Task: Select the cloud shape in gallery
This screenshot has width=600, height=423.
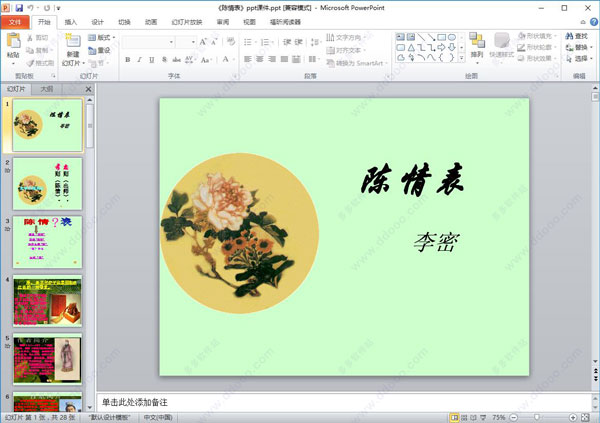Action: point(400,58)
